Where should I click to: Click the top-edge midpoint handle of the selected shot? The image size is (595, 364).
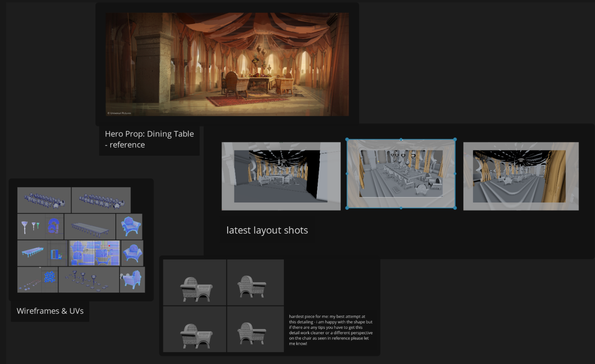401,139
